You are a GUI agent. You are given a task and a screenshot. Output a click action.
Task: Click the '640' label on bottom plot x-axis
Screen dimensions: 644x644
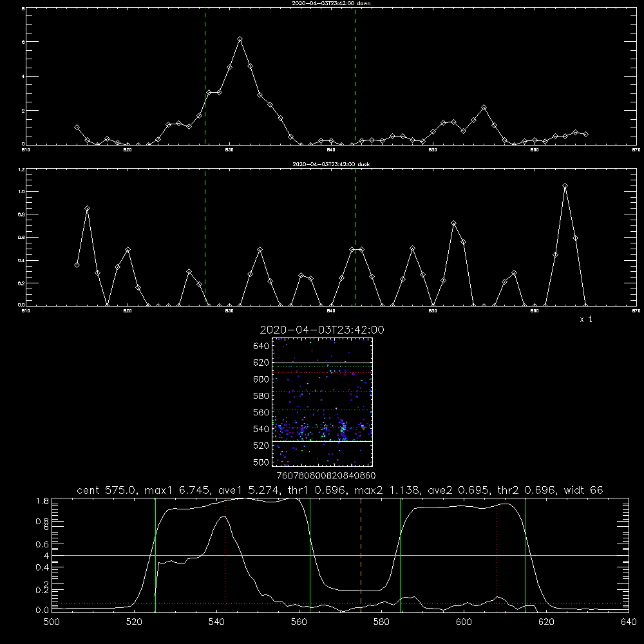(x=629, y=622)
